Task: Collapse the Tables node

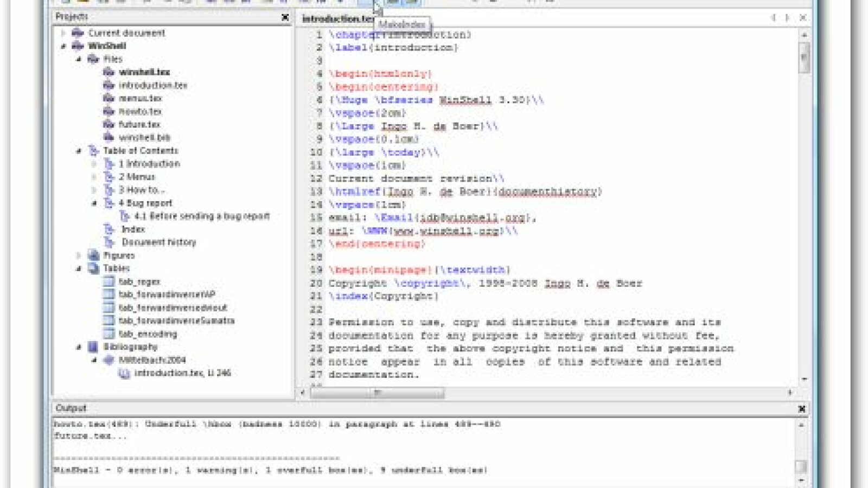Action: 79,268
